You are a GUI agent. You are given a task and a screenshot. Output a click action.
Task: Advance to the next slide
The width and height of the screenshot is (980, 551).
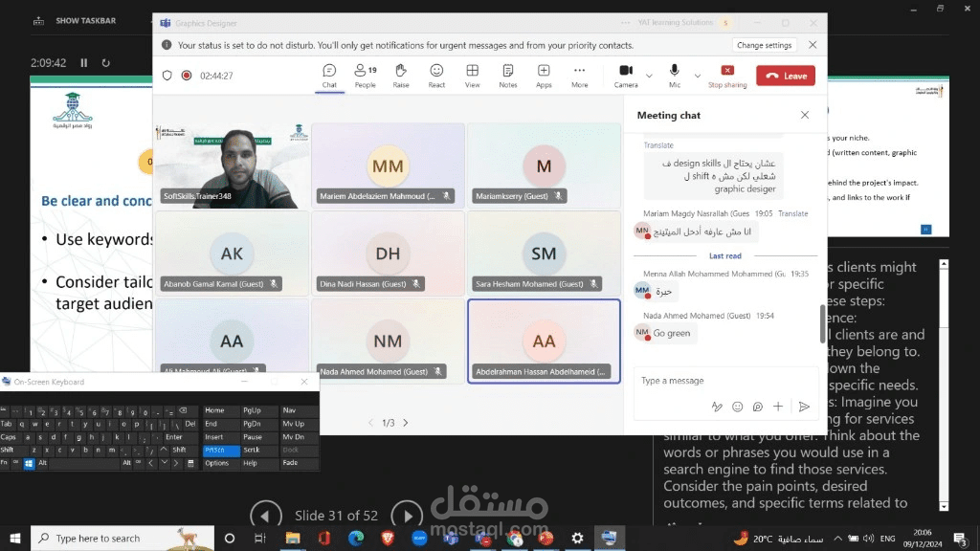tap(407, 516)
